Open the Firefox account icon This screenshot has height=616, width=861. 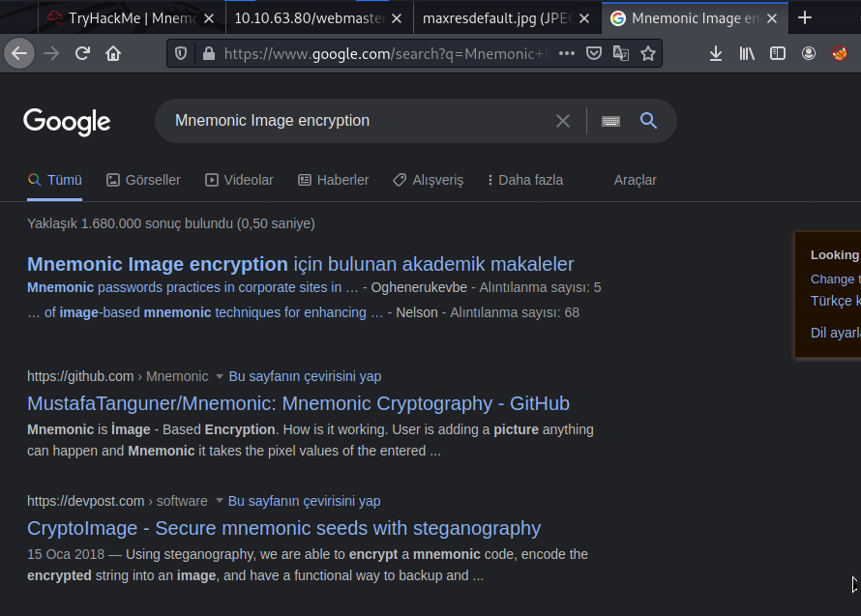(809, 53)
